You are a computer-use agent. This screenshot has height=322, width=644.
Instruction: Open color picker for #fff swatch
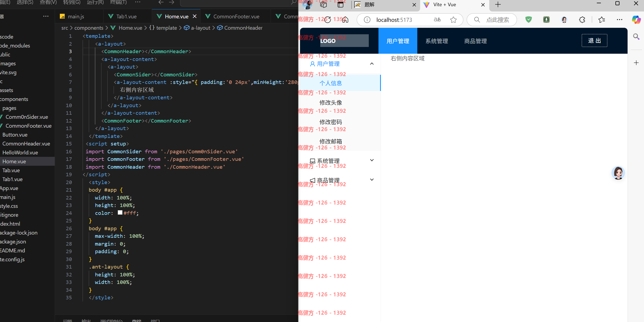pos(120,213)
